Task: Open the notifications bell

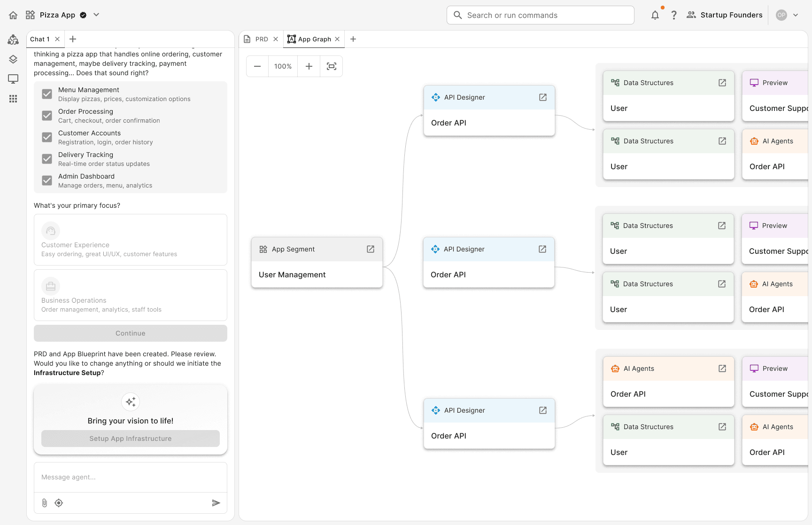Action: pyautogui.click(x=655, y=15)
